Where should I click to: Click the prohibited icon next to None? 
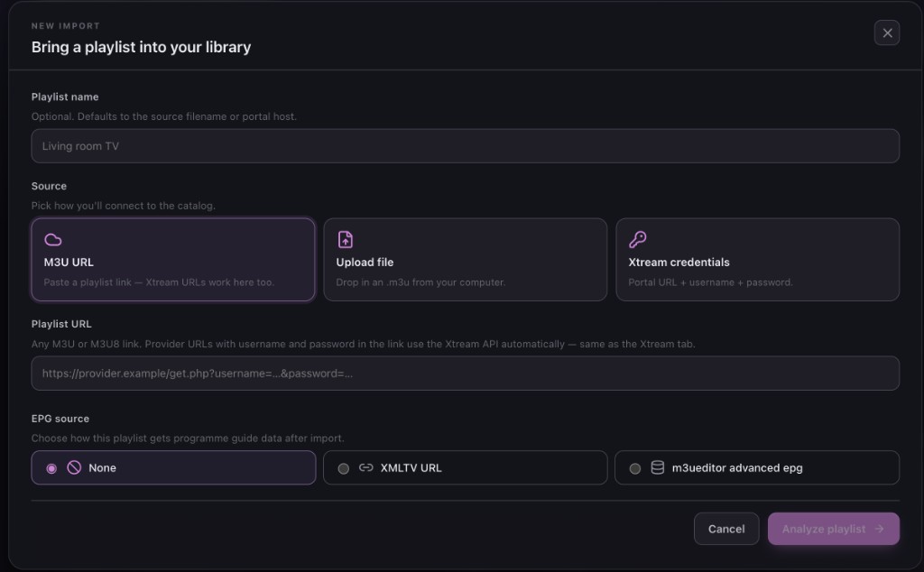tap(74, 467)
